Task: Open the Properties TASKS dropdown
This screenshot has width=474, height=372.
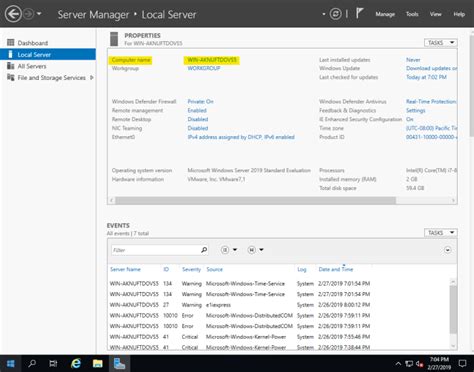Action: 441,43
